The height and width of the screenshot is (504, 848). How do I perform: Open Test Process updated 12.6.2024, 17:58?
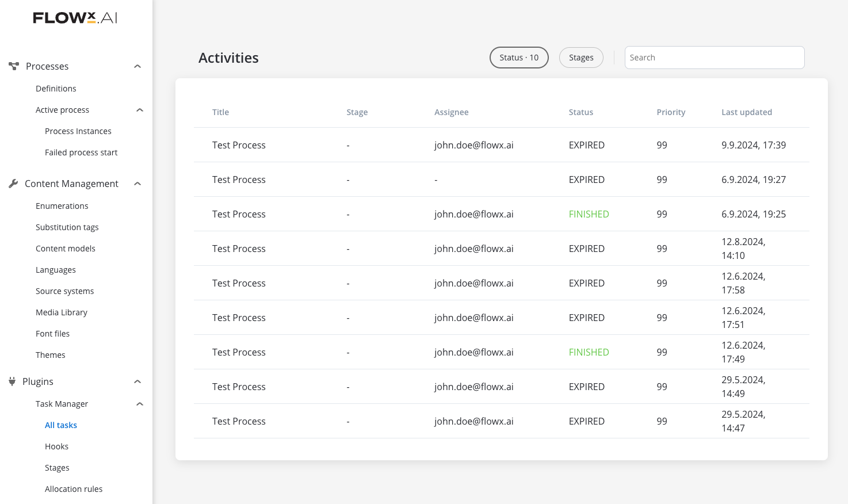coord(502,283)
